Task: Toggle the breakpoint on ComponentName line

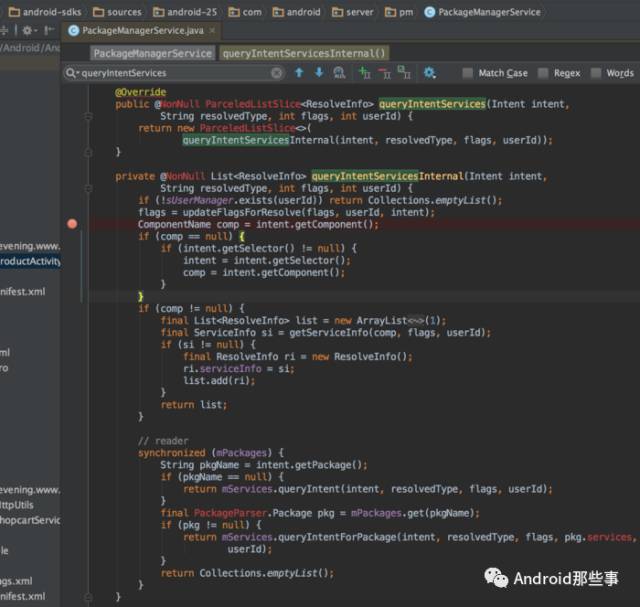Action: 72,224
